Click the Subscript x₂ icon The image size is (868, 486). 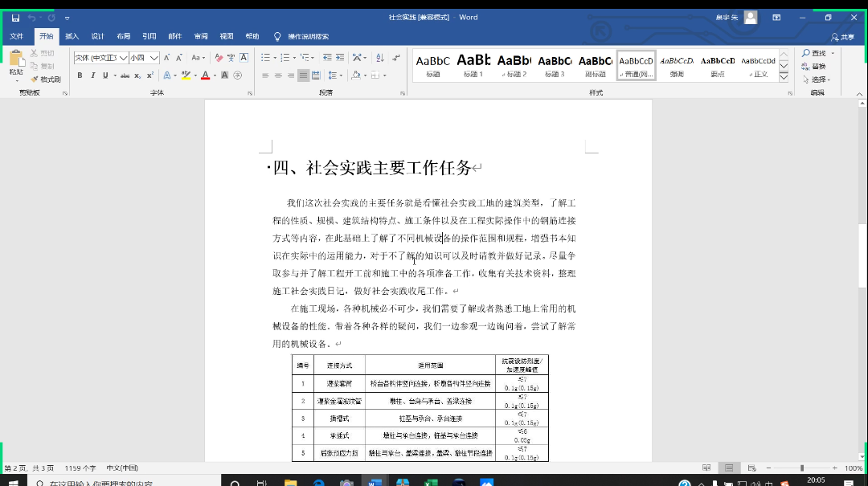click(138, 76)
